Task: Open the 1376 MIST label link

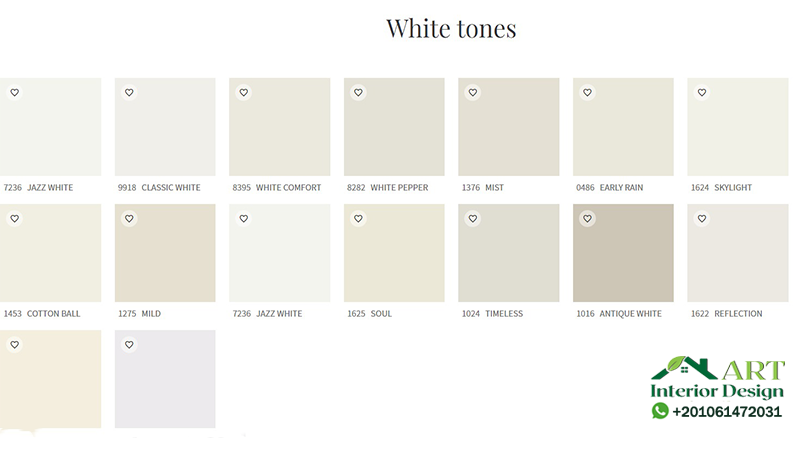Action: (483, 188)
